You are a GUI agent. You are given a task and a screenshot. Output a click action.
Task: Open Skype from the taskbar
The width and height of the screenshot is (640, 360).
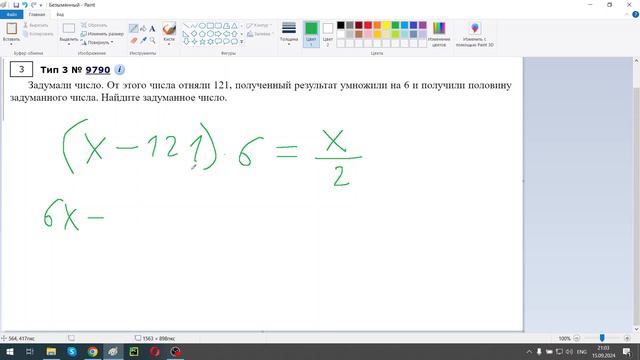click(x=72, y=351)
